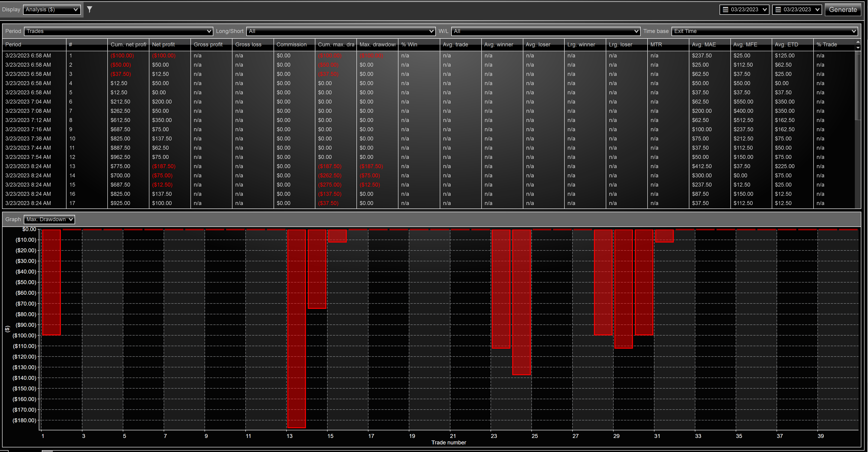Viewport: 868px width, 452px height.
Task: Select trade row 11 at 7:44 AM
Action: [429, 148]
